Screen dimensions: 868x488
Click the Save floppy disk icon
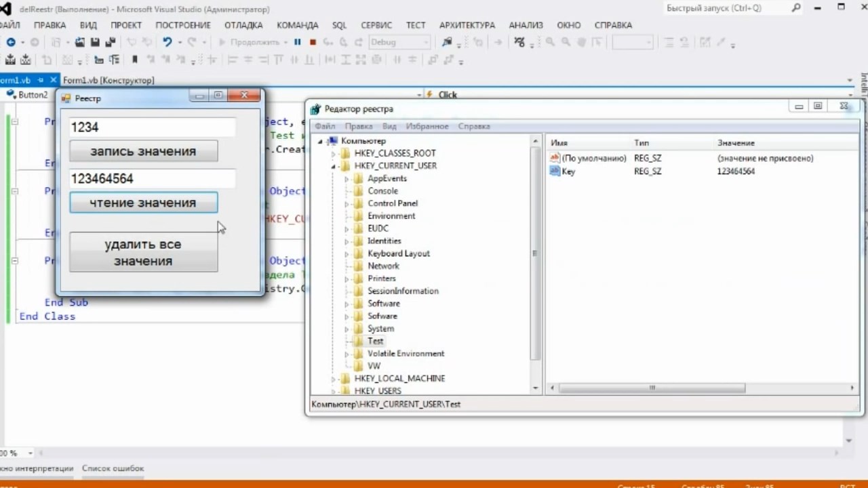pyautogui.click(x=95, y=42)
